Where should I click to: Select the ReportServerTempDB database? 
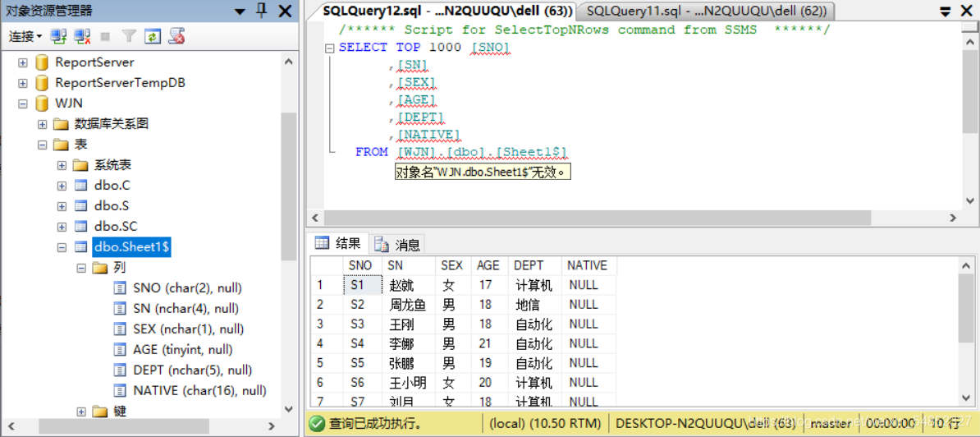120,83
